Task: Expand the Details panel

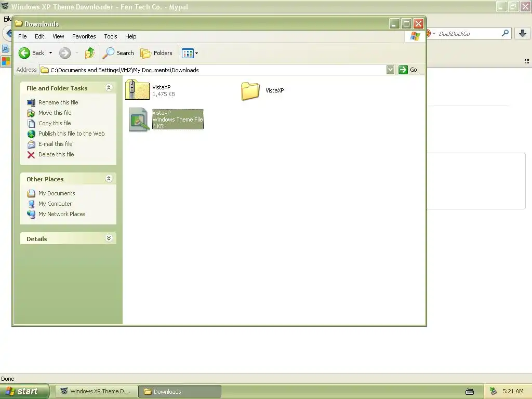Action: point(109,238)
